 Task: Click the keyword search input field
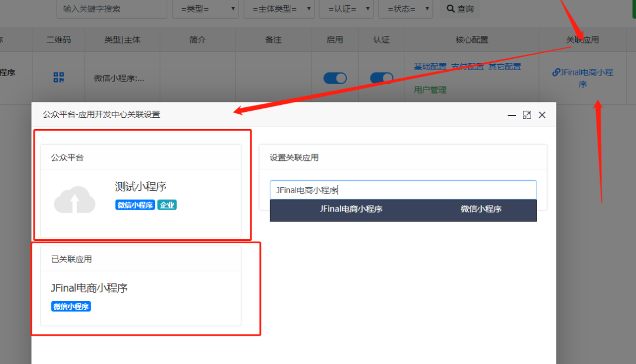point(111,9)
